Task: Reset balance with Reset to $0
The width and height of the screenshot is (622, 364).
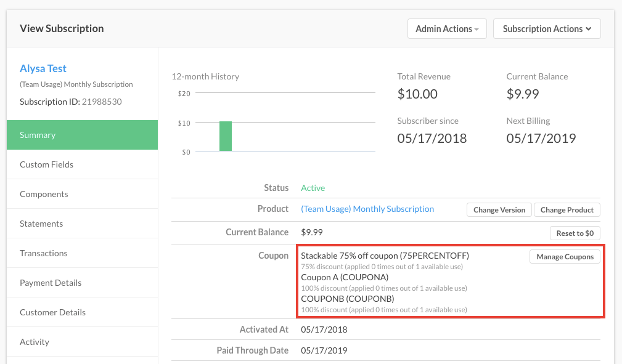Action: coord(575,233)
